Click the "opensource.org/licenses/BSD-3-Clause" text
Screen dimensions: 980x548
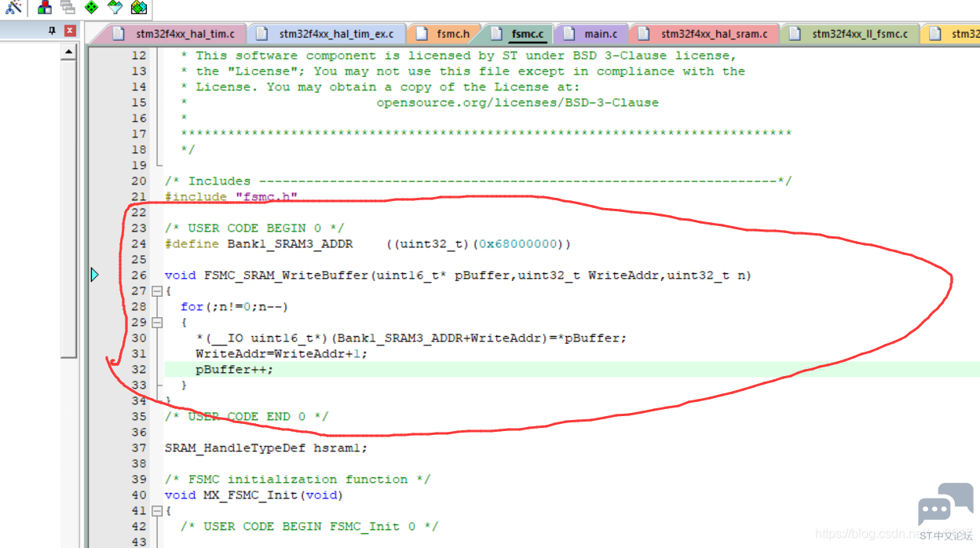[x=517, y=102]
